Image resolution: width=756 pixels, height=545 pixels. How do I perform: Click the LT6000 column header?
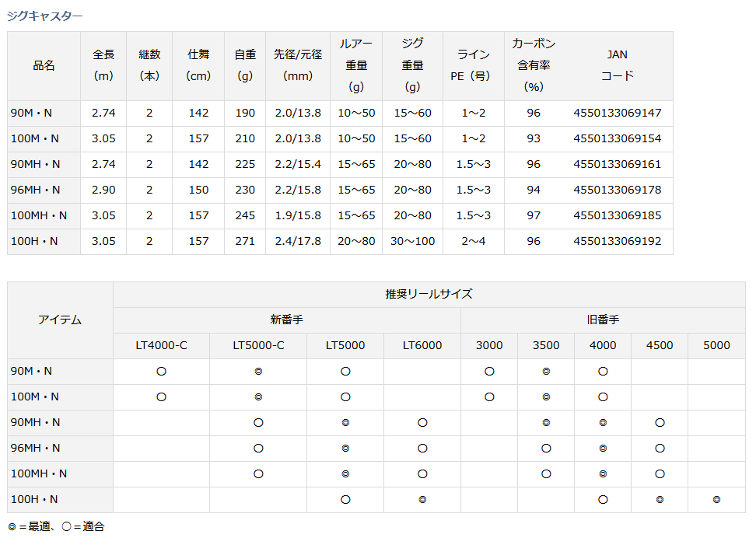[x=422, y=345]
